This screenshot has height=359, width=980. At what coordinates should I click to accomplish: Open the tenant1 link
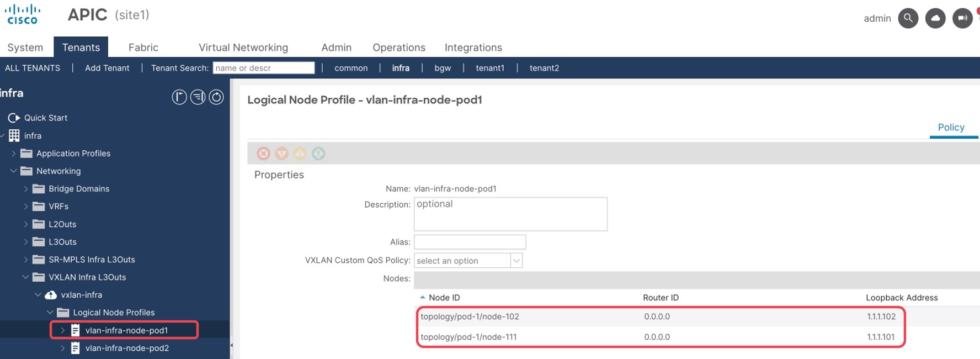pyautogui.click(x=490, y=68)
